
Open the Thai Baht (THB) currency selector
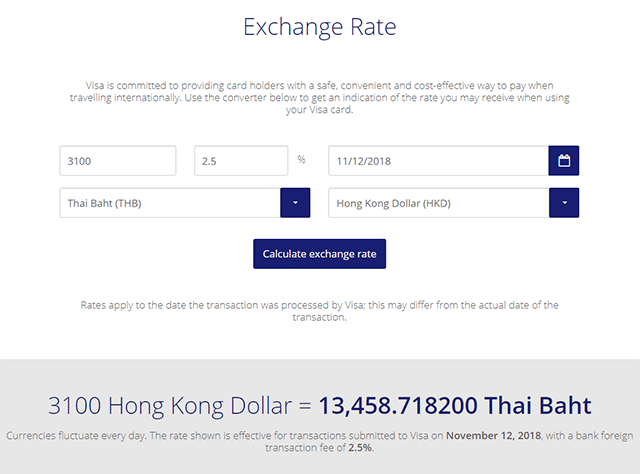[x=170, y=203]
